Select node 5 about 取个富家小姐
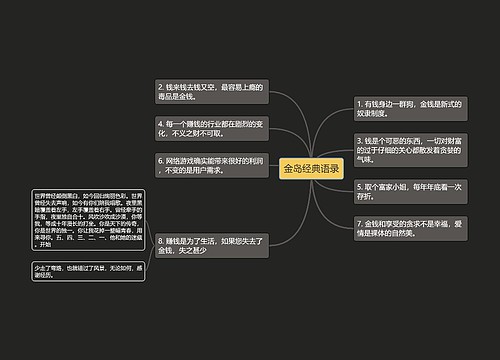 pyautogui.click(x=410, y=192)
